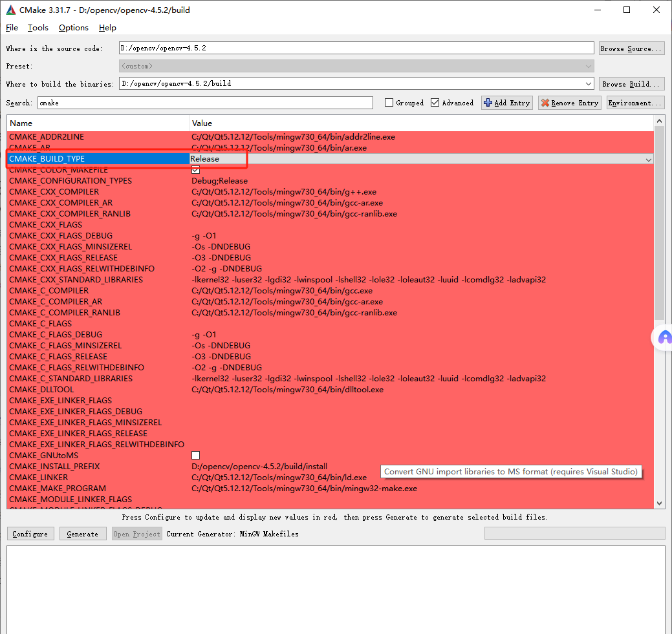Click the Configure button

pyautogui.click(x=30, y=534)
